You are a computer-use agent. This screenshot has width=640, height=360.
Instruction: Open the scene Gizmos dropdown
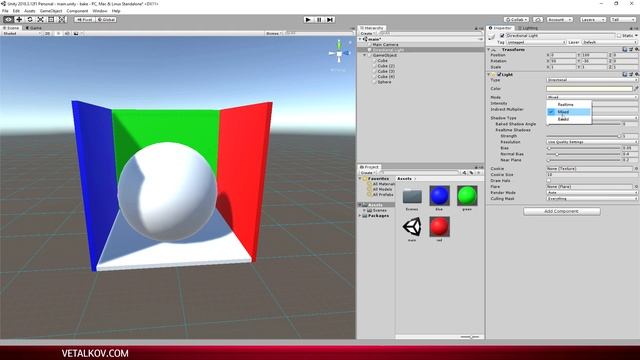274,33
